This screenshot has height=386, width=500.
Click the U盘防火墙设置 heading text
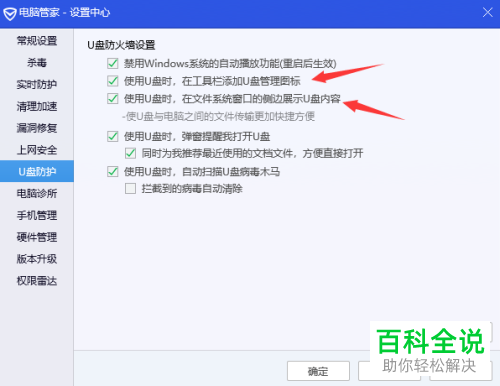coord(121,45)
